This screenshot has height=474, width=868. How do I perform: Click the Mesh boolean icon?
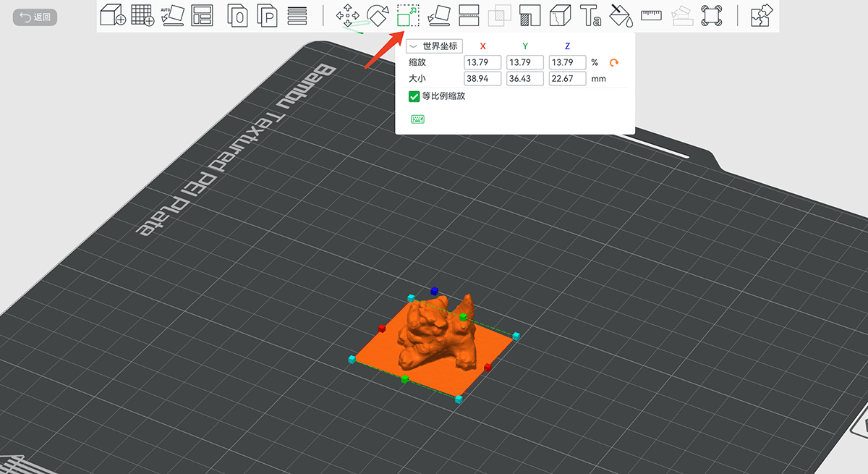tap(499, 16)
